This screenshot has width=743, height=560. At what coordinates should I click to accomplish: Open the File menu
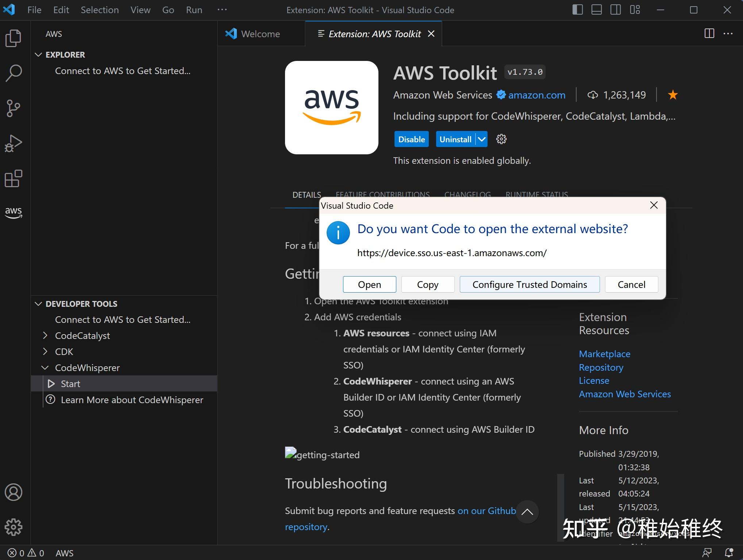point(34,10)
